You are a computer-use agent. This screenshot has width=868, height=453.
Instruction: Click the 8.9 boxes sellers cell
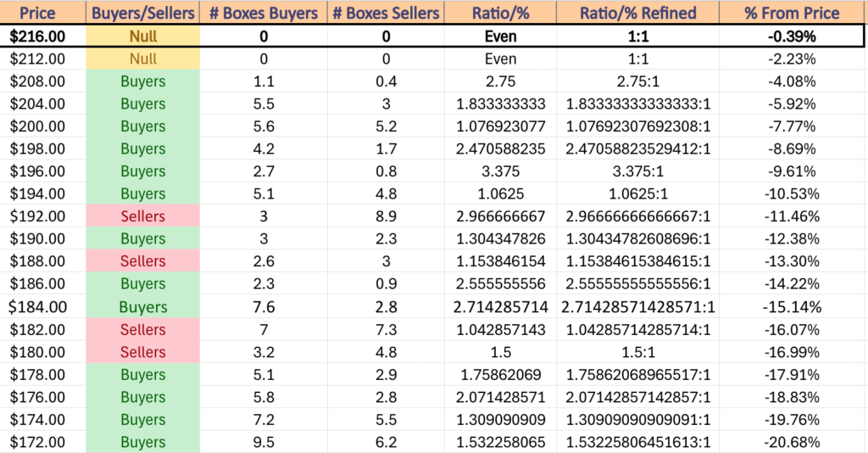(x=386, y=216)
